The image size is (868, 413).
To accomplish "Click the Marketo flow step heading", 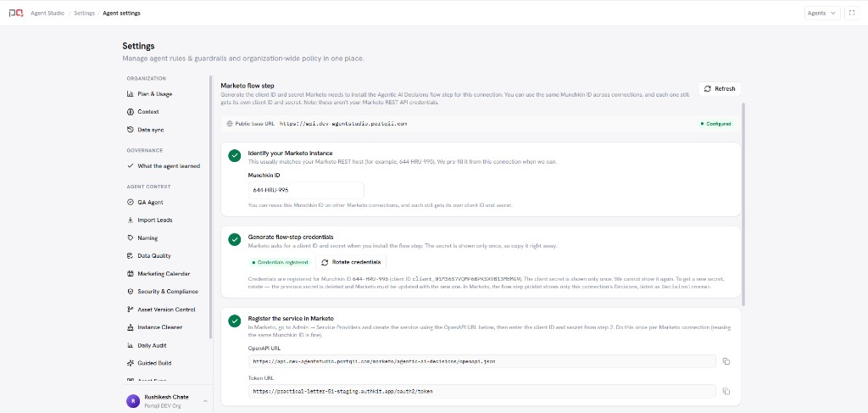I will click(x=248, y=86).
